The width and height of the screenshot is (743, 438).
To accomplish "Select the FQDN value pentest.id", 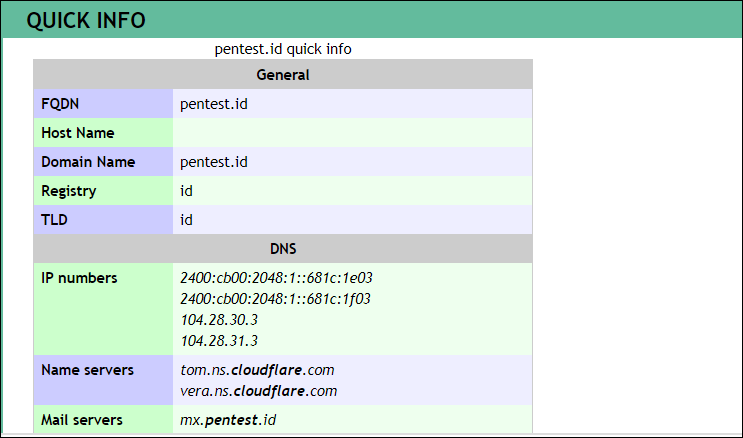I will pos(214,104).
